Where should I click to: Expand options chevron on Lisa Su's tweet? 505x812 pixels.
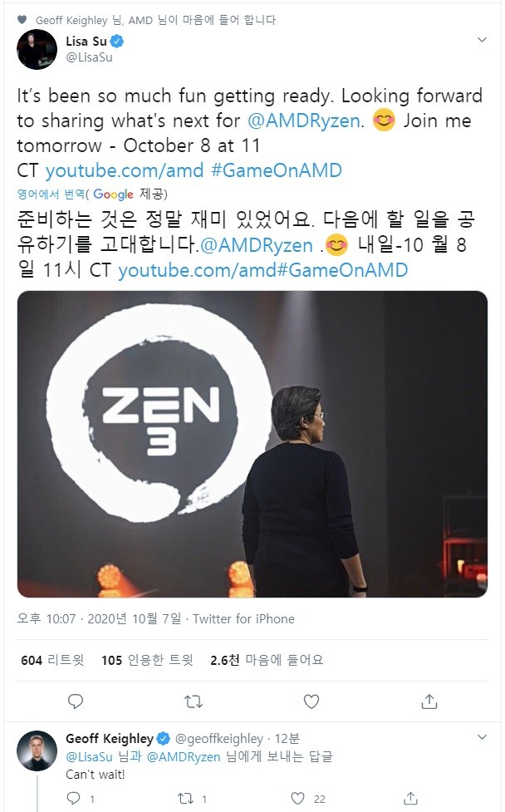point(482,40)
